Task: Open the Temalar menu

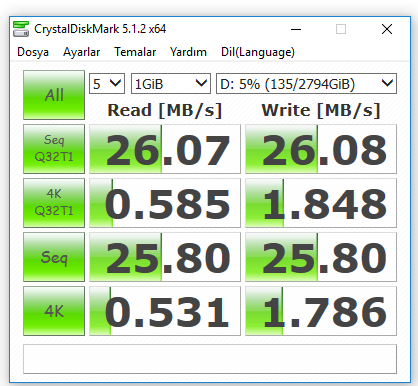Action: [x=135, y=52]
